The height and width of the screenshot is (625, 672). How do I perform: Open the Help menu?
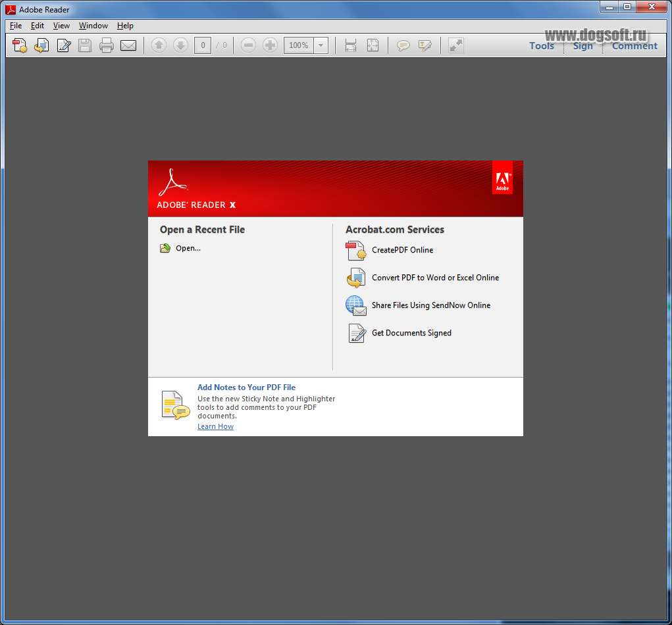coord(125,26)
